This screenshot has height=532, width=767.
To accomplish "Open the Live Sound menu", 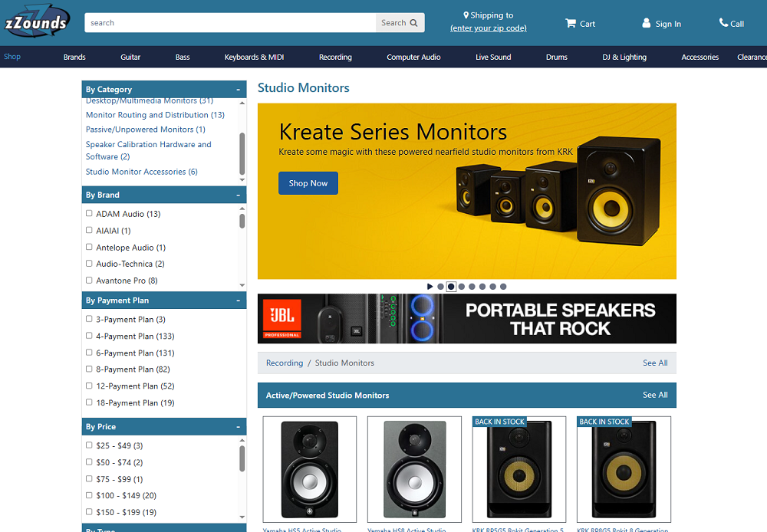I will [493, 57].
